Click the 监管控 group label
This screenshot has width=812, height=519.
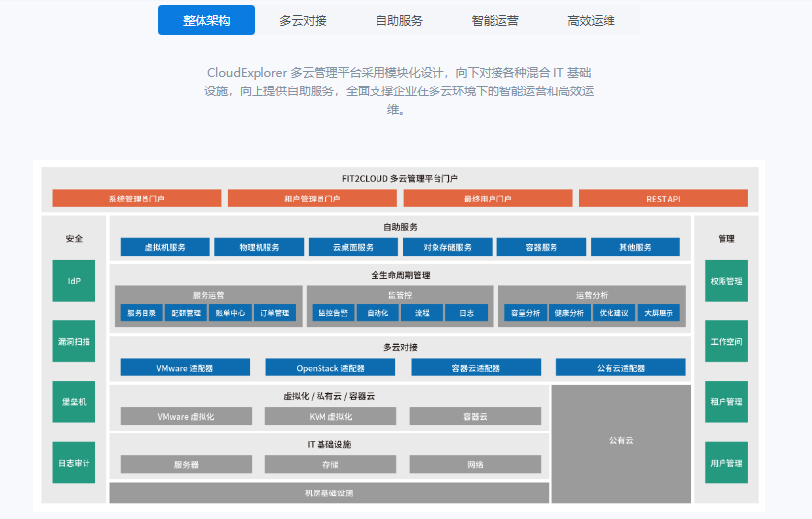point(400,295)
